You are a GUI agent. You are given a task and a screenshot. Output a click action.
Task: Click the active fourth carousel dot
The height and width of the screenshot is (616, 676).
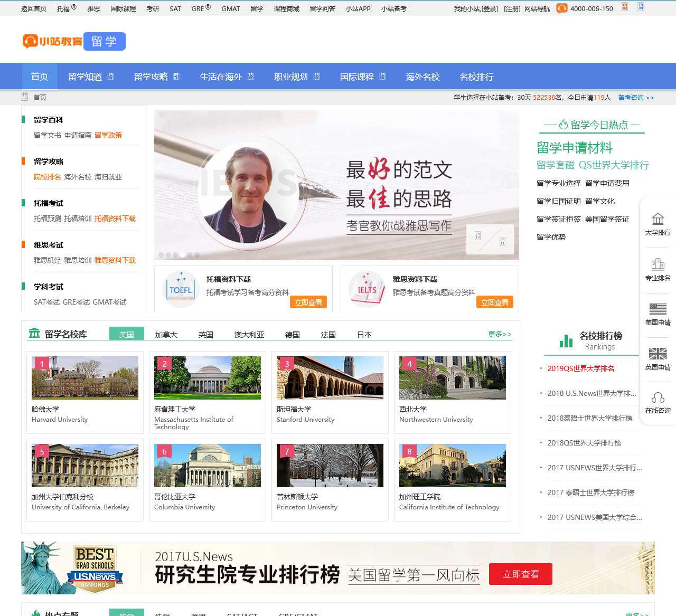(x=183, y=255)
